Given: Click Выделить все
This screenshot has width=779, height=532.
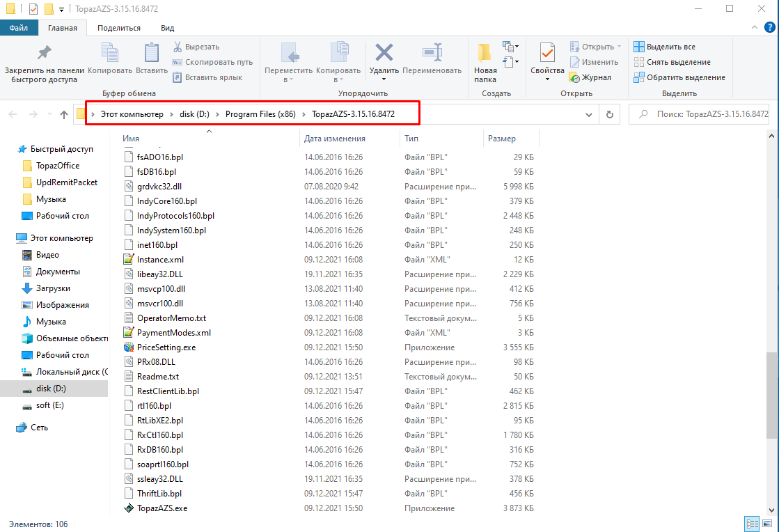Looking at the screenshot, I should click(x=665, y=47).
